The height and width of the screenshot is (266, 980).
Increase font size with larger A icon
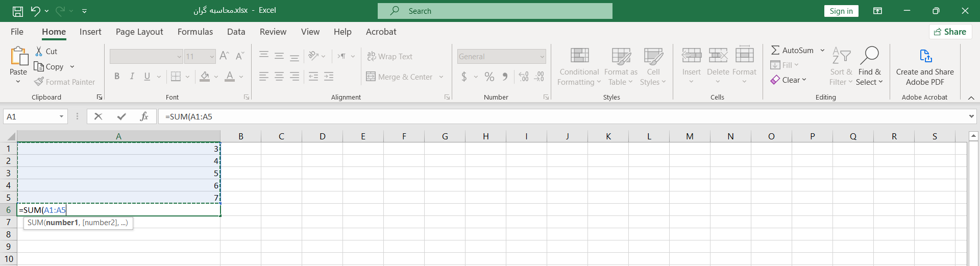pyautogui.click(x=224, y=56)
